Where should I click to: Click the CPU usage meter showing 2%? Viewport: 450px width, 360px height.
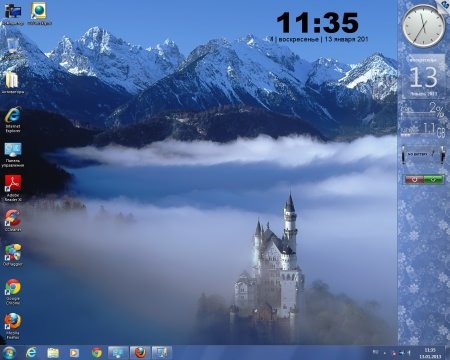[x=423, y=111]
